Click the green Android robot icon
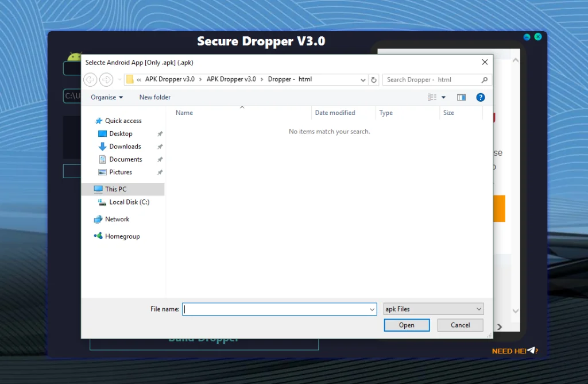 pos(74,57)
